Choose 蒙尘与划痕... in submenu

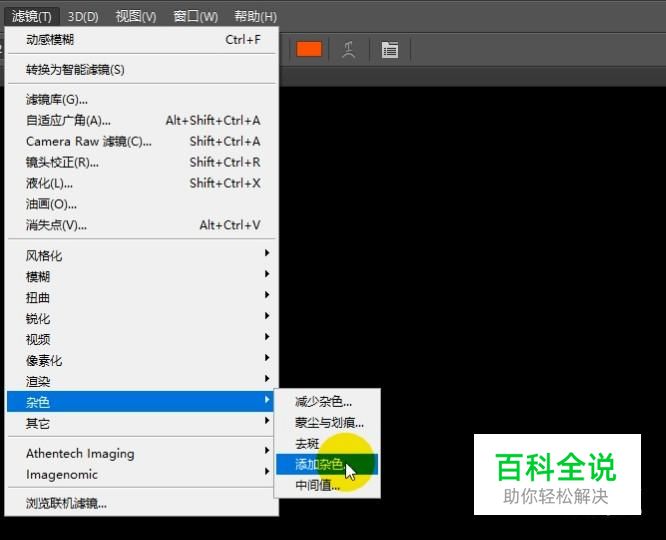[x=327, y=423]
